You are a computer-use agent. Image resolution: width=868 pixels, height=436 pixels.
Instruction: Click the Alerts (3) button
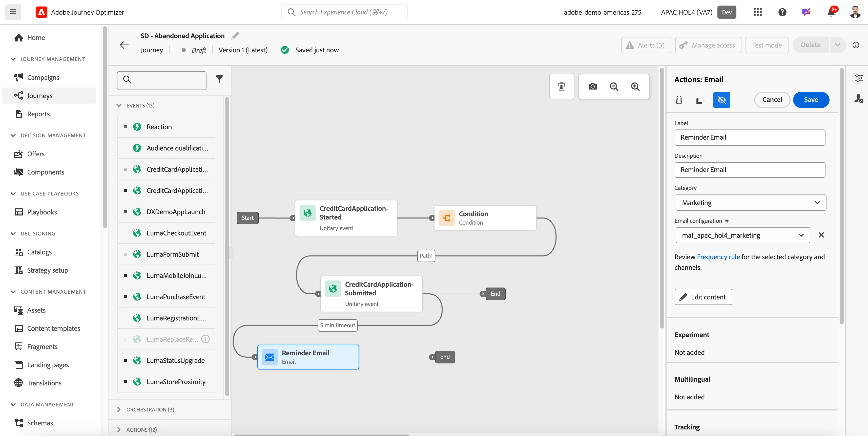click(x=646, y=45)
